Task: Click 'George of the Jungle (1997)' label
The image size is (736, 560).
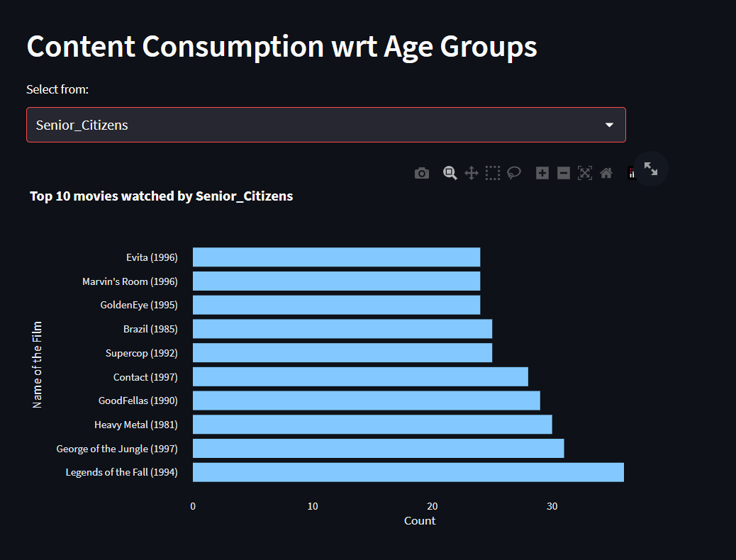Action: [x=117, y=449]
